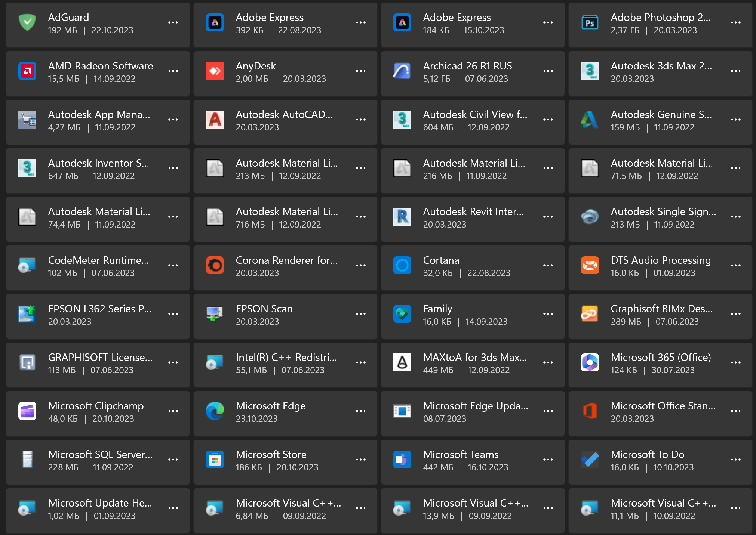Open more options for Adobe Photoshop
Viewport: 756px width, 535px height.
point(736,23)
